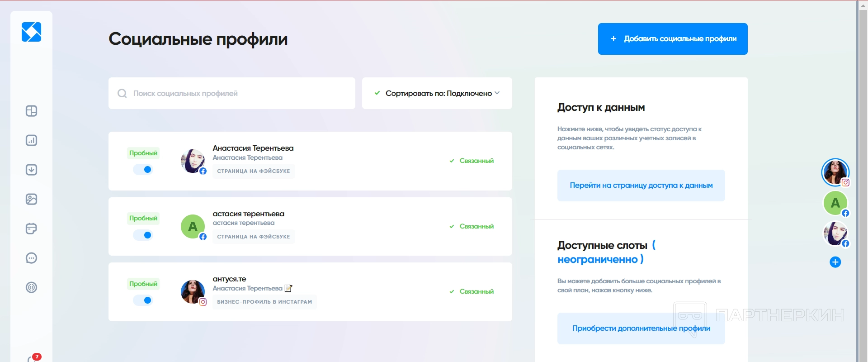868x362 pixels.
Task: Open the analytics chart icon in sidebar
Action: [31, 140]
